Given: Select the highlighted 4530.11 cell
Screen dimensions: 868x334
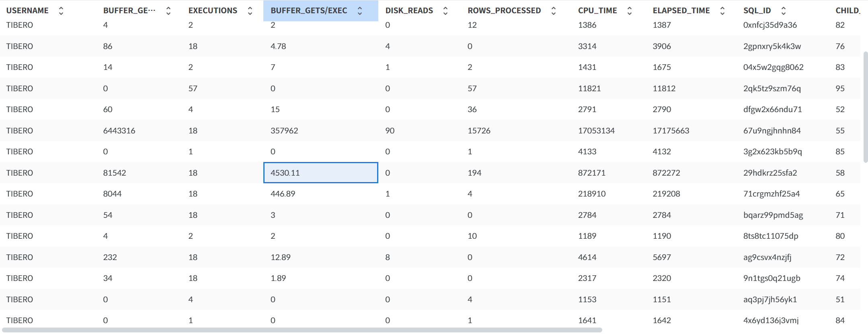Looking at the screenshot, I should coord(320,173).
